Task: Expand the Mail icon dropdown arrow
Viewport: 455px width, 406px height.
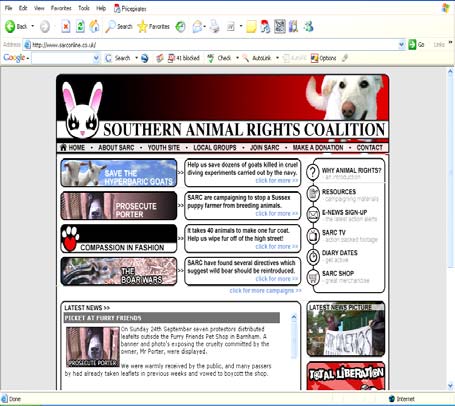Action: [x=204, y=27]
